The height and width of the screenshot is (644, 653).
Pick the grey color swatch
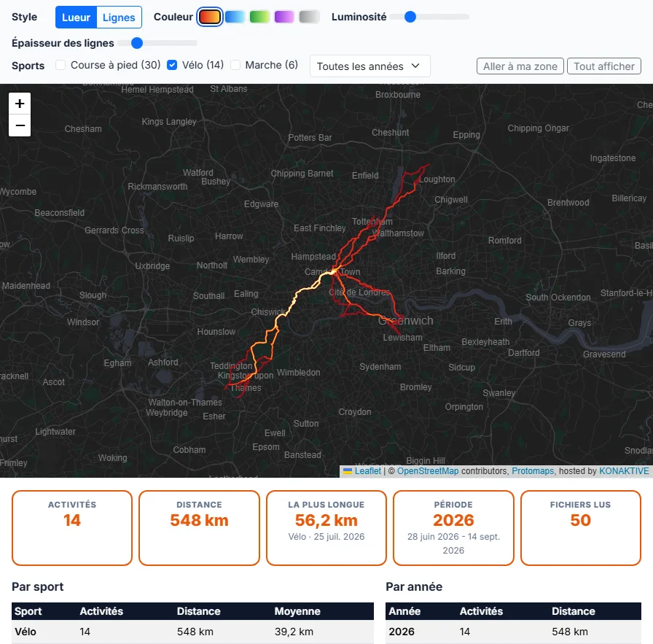[x=309, y=17]
